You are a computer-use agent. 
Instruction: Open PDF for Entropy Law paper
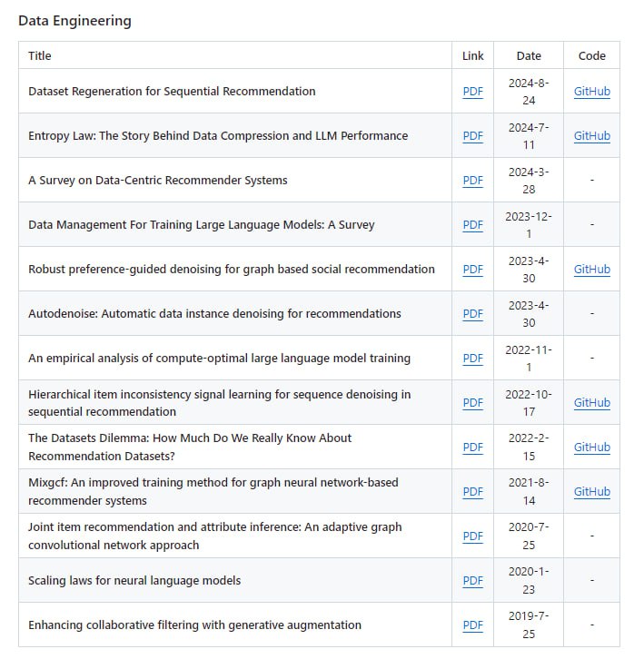[472, 135]
